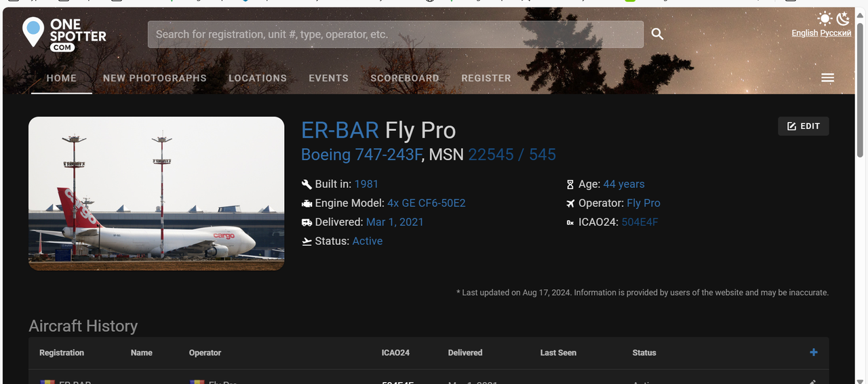
Task: Click the built year 1981 link
Action: (x=366, y=184)
